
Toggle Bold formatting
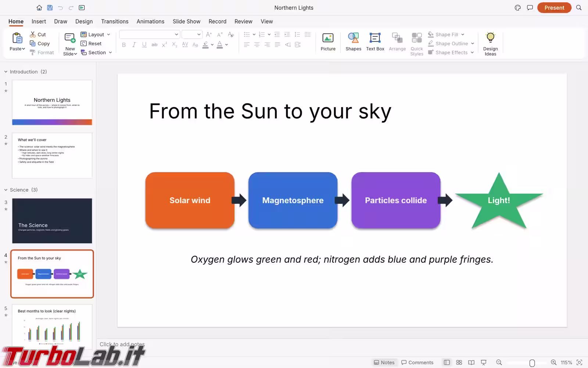124,45
